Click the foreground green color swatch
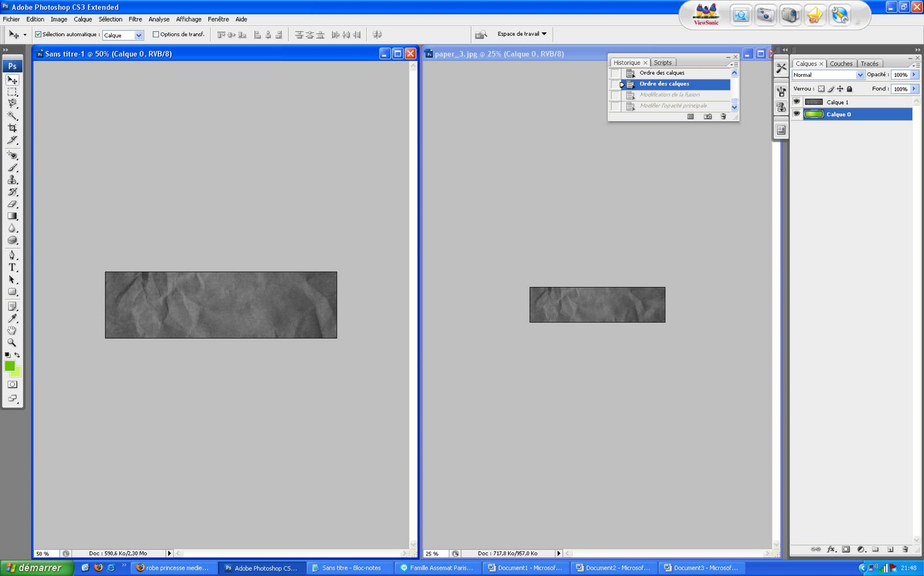The width and height of the screenshot is (924, 576). (10, 366)
